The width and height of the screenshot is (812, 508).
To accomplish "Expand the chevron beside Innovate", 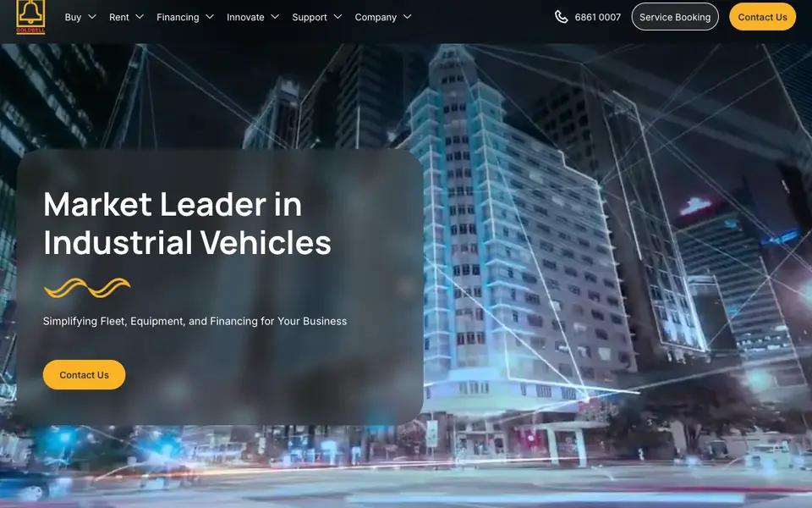I will pyautogui.click(x=275, y=17).
